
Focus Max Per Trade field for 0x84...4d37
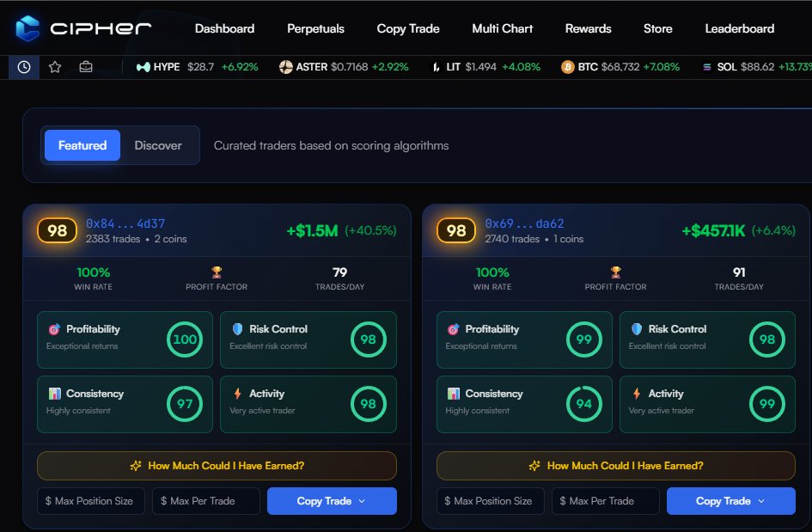pyautogui.click(x=206, y=501)
